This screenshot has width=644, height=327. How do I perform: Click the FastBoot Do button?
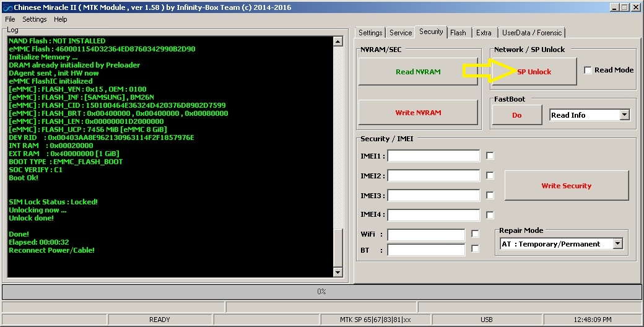(516, 115)
